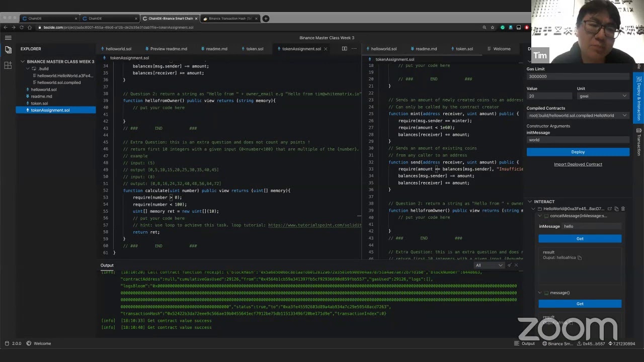Collapse the Binance Master Class Week 3 folder
The height and width of the screenshot is (362, 644).
pos(23,62)
